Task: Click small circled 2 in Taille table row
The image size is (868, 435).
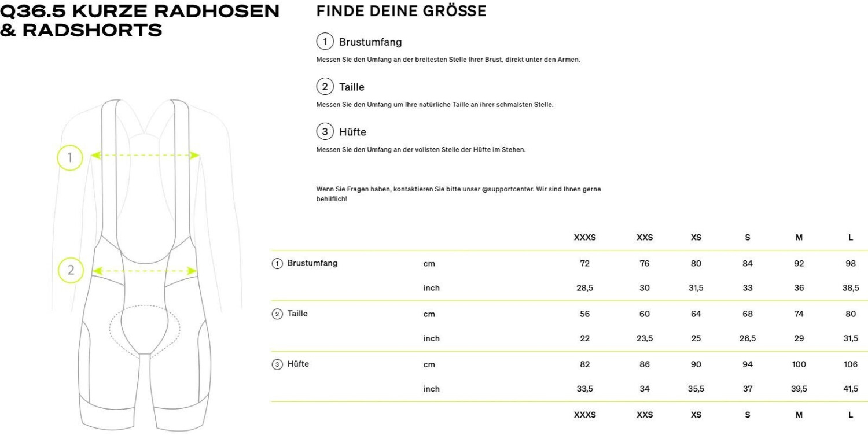Action: tap(277, 314)
